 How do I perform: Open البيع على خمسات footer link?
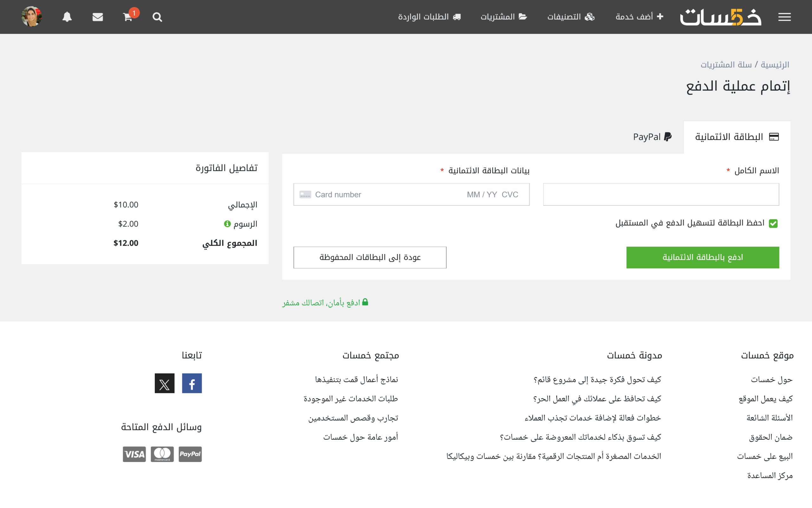(765, 456)
